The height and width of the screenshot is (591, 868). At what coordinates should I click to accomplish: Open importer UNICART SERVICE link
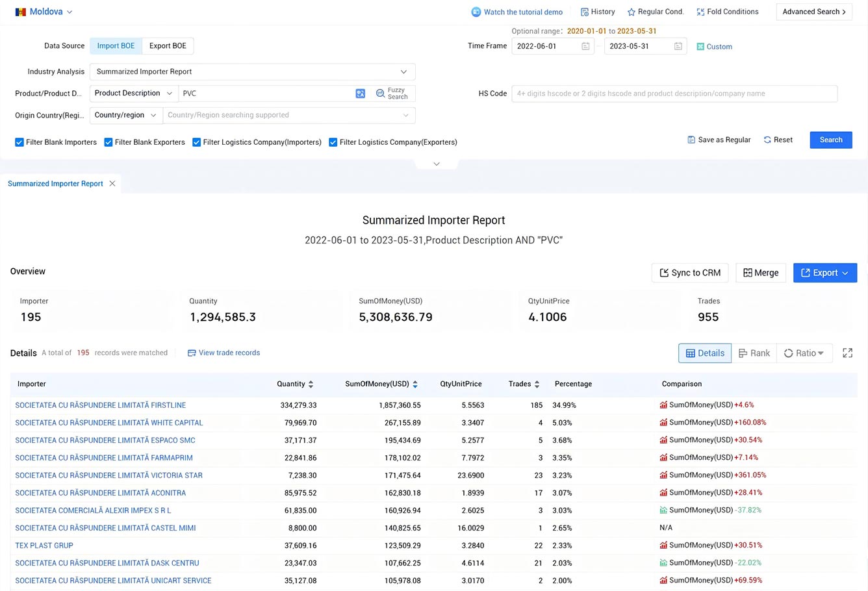point(113,581)
